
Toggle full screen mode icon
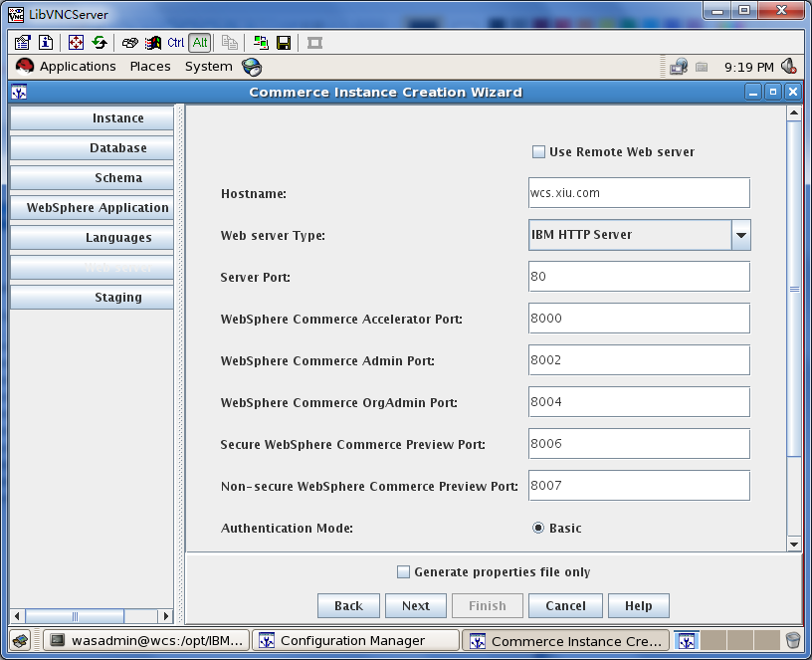point(76,43)
